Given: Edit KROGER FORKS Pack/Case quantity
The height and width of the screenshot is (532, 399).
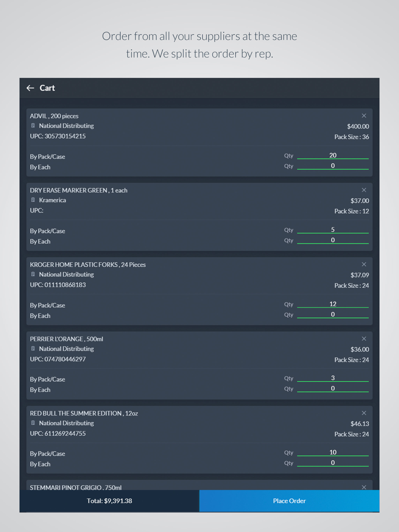Looking at the screenshot, I should point(333,304).
